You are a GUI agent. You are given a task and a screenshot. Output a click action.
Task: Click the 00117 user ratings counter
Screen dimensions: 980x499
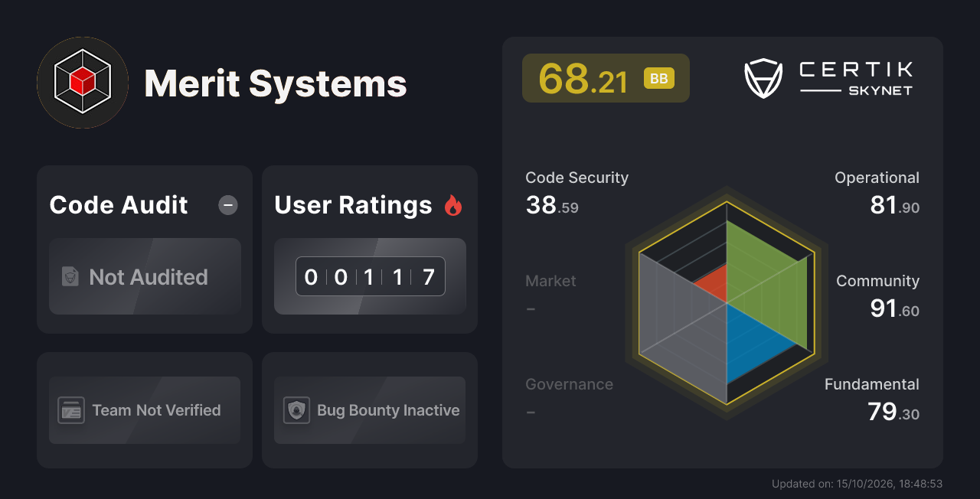click(371, 276)
